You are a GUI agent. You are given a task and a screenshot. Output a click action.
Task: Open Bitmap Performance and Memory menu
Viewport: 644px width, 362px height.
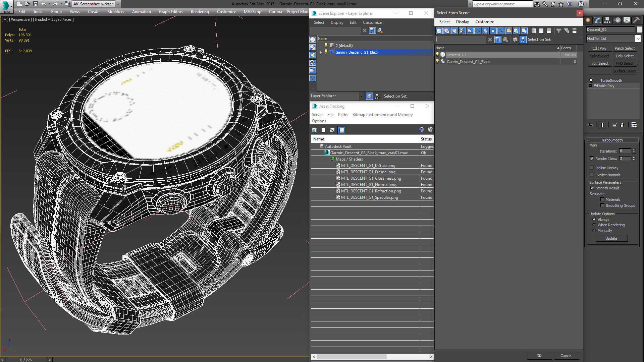coord(382,115)
